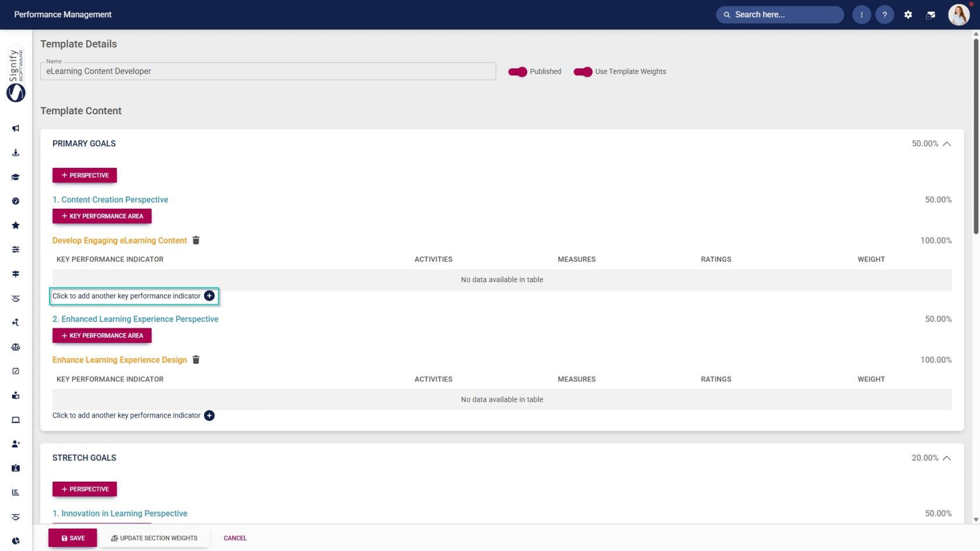This screenshot has width=980, height=551.
Task: Open the calendar check icon in sidebar
Action: [16, 371]
